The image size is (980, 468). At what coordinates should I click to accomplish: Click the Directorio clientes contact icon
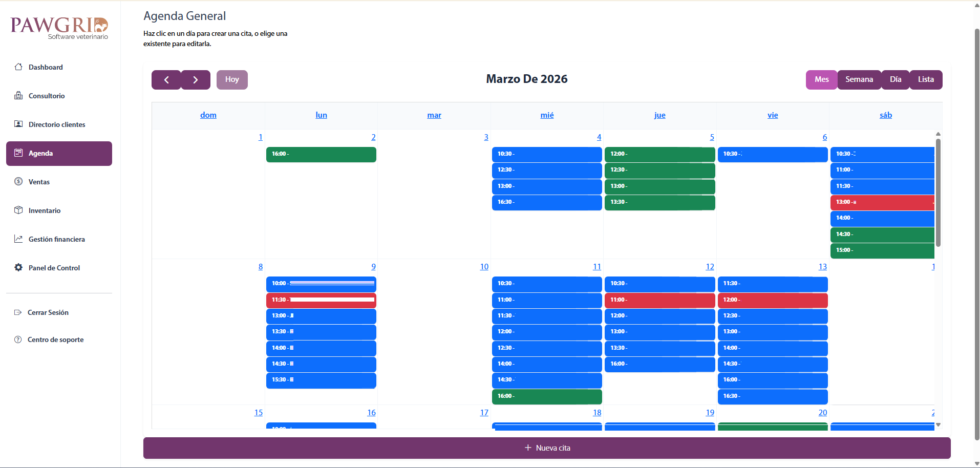coord(18,124)
